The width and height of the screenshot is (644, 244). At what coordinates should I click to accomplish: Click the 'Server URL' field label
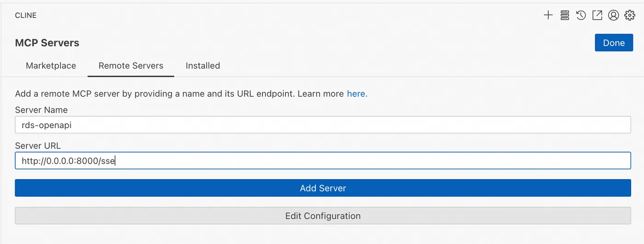click(x=38, y=146)
